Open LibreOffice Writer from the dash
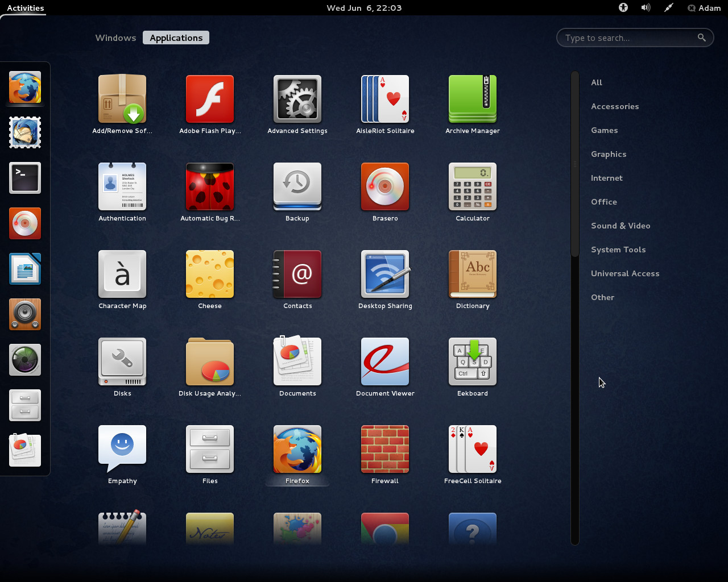Screen dimensions: 728x582 [25, 269]
